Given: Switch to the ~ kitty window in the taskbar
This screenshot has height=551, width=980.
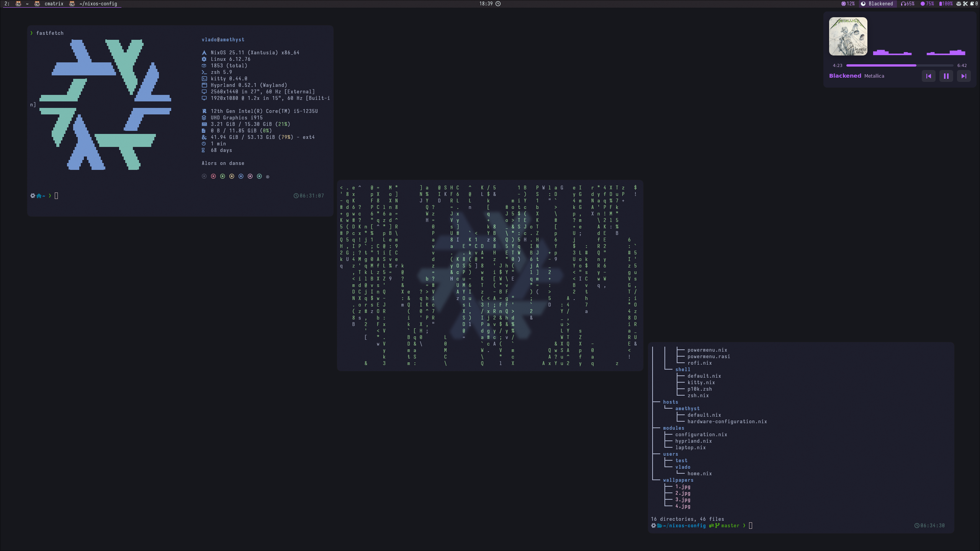Looking at the screenshot, I should click(x=27, y=4).
